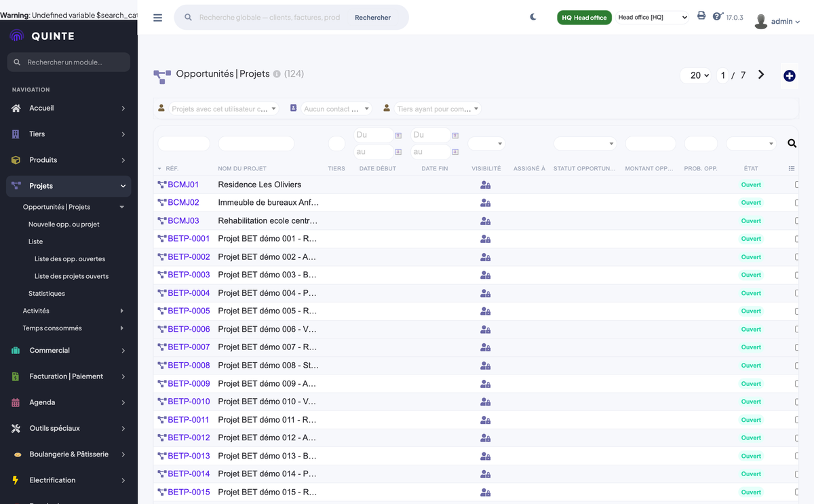Go to next page arrow
The width and height of the screenshot is (814, 504).
pos(761,75)
